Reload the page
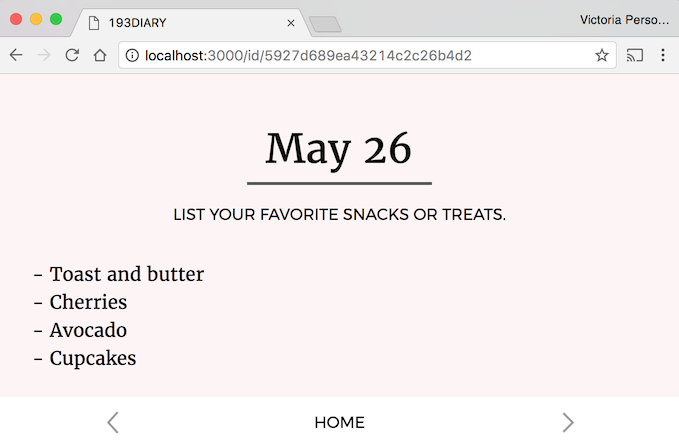 click(x=72, y=56)
